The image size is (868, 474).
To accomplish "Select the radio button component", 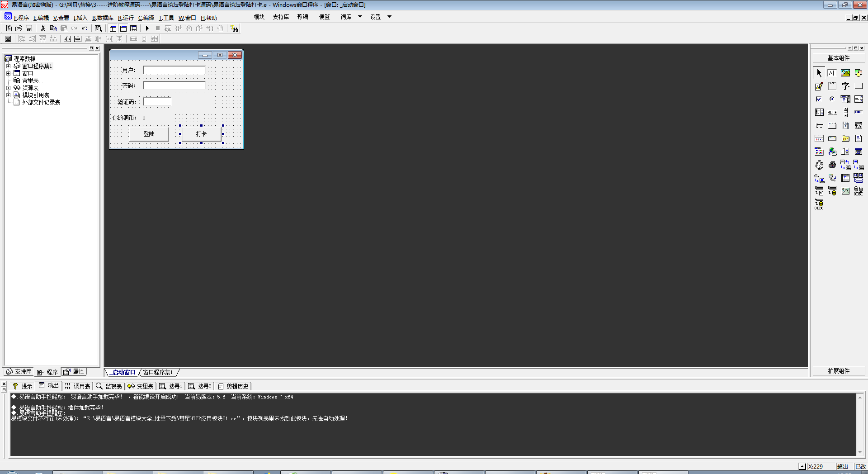I will 832,99.
